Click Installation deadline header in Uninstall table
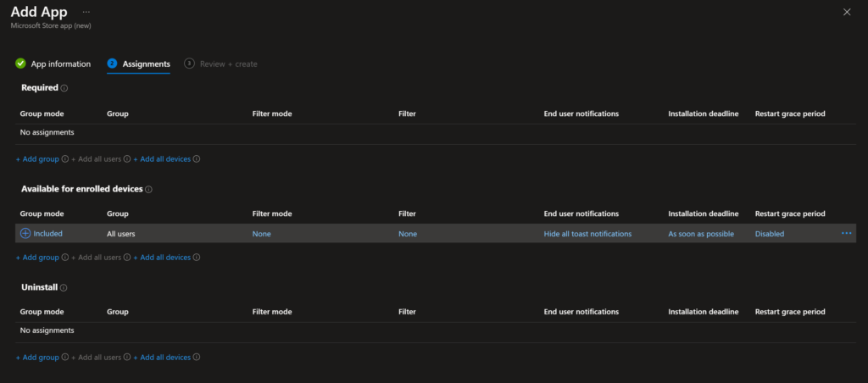The image size is (868, 383). point(704,312)
